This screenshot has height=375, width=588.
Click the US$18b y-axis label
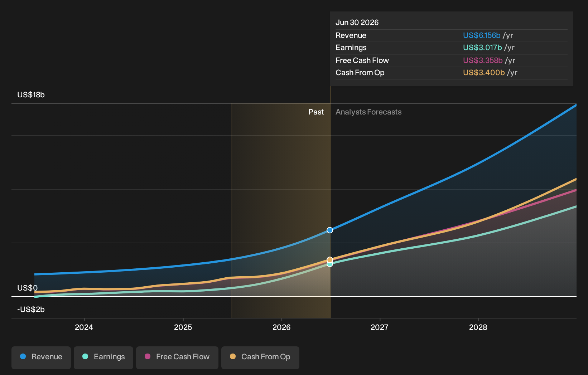coord(31,95)
